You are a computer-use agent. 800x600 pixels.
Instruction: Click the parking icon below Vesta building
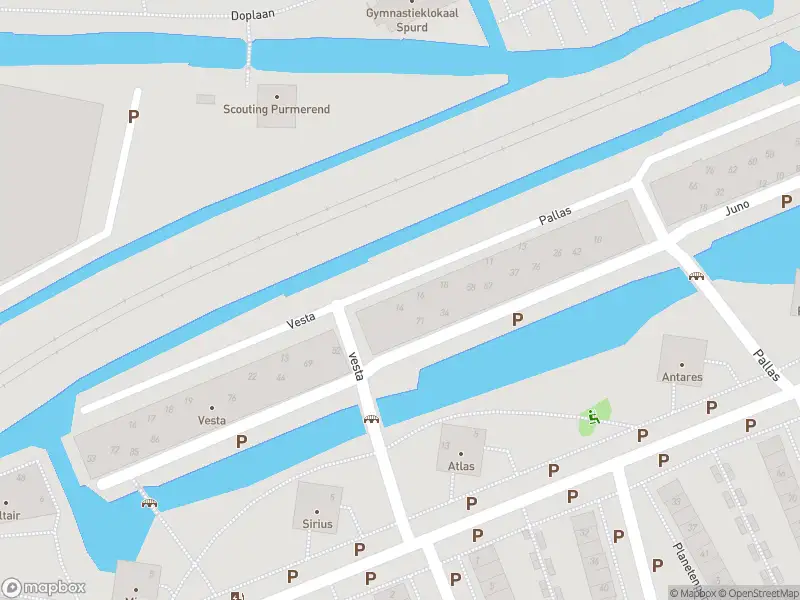coord(241,441)
